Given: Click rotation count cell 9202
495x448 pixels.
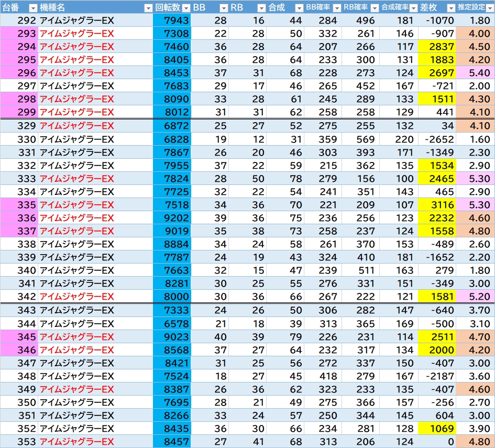Looking at the screenshot, I should [172, 218].
